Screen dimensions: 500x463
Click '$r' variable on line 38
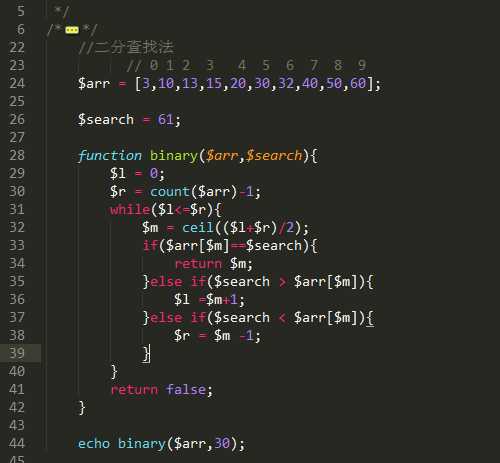point(182,336)
